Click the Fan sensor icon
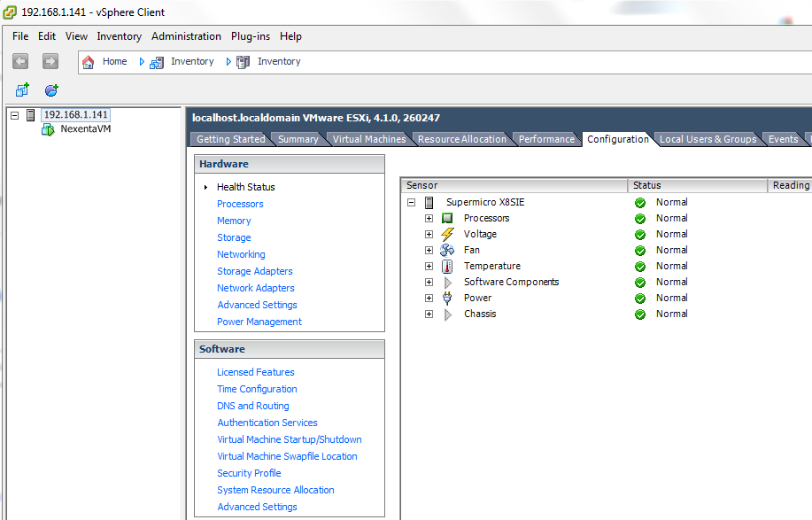812x520 pixels. click(x=447, y=251)
